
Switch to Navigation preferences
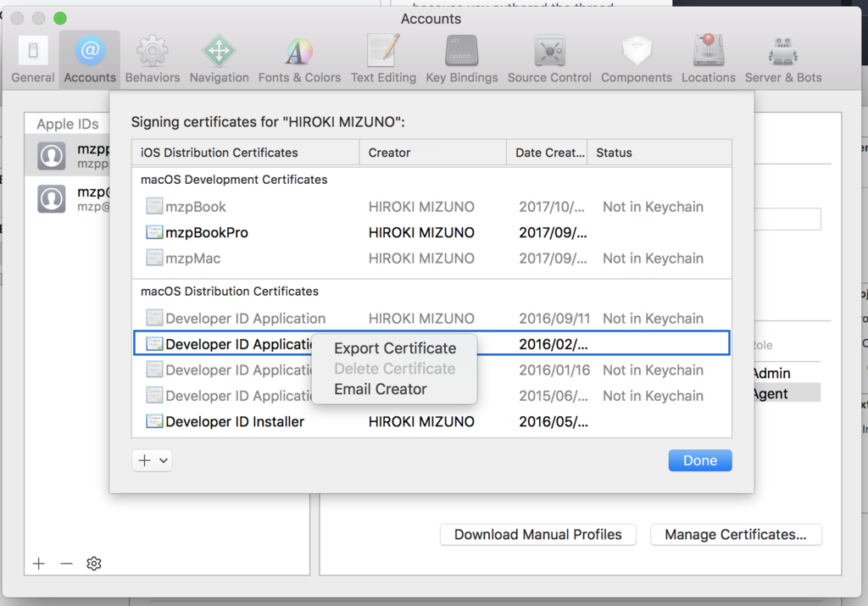point(220,60)
